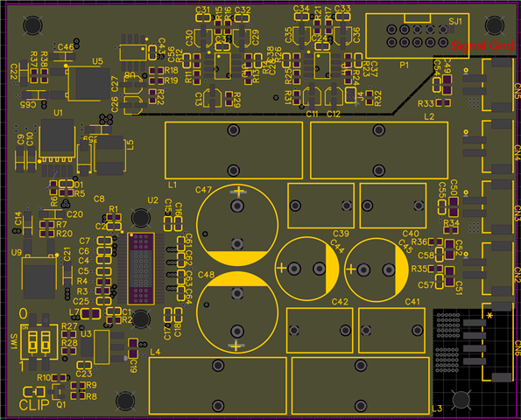Viewport: 521px width, 420px height.
Task: Select the P1 pin header footprint
Action: point(418,36)
